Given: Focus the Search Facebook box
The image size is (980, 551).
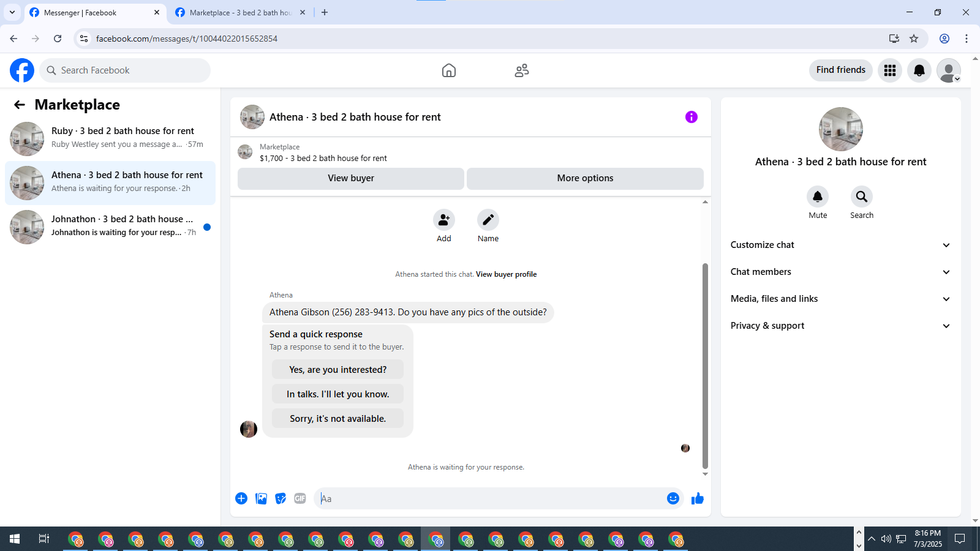Looking at the screenshot, I should [x=125, y=70].
